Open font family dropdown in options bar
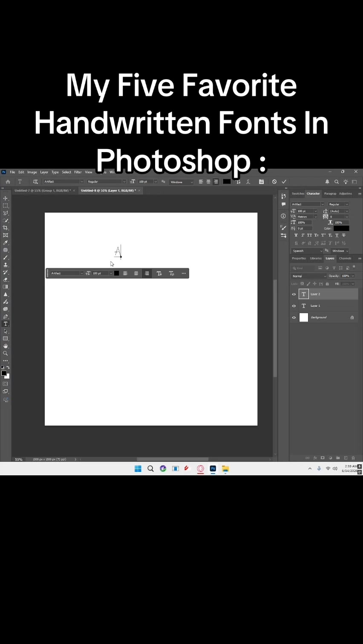Viewport: 363px width, 644px height. [82, 182]
